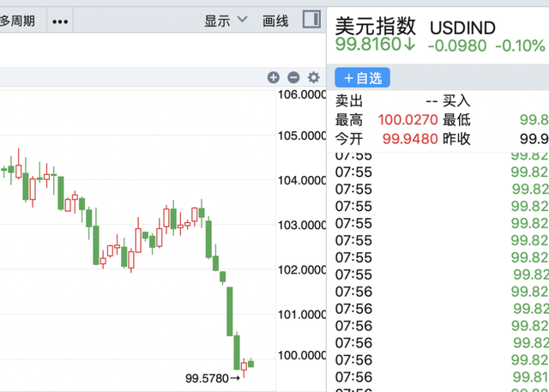
Task: Open chart settings gear icon
Action: click(x=313, y=77)
